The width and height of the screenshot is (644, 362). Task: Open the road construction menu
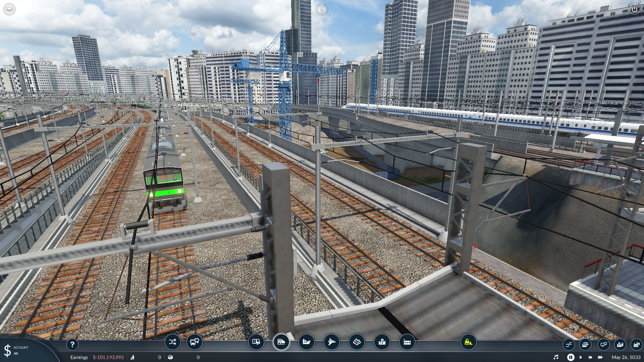[256, 342]
